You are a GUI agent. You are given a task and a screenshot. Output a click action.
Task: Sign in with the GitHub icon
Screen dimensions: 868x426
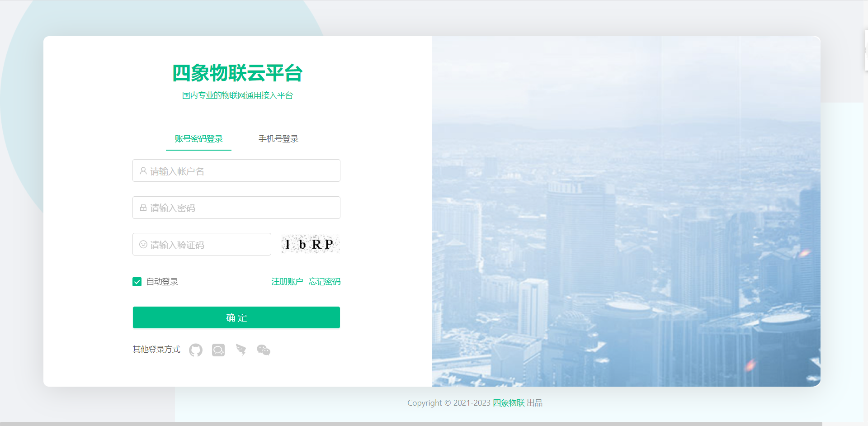click(195, 350)
